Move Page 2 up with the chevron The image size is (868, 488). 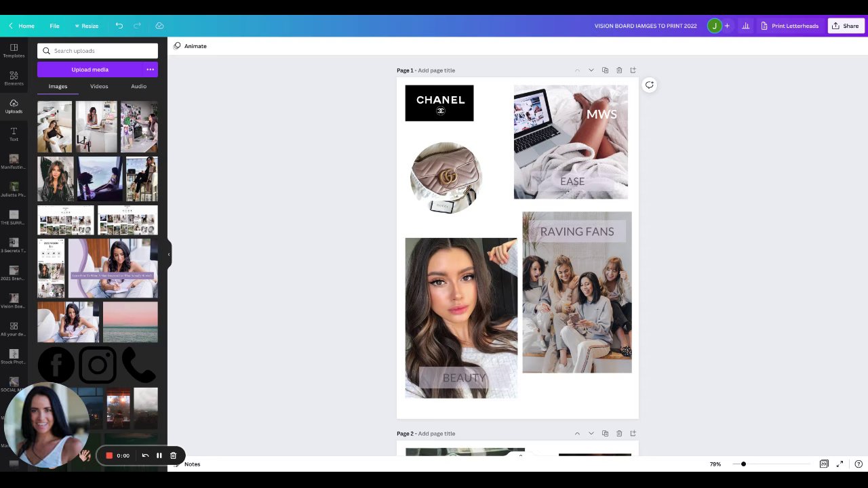(x=577, y=433)
